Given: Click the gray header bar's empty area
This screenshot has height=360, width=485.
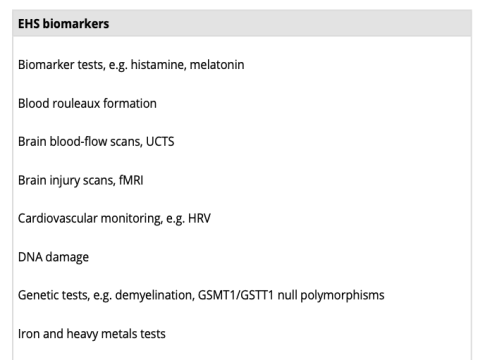Looking at the screenshot, I should (x=290, y=23).
